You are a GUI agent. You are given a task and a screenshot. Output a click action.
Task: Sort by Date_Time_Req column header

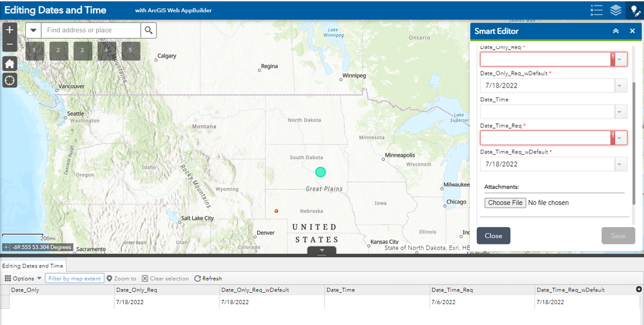(x=482, y=290)
